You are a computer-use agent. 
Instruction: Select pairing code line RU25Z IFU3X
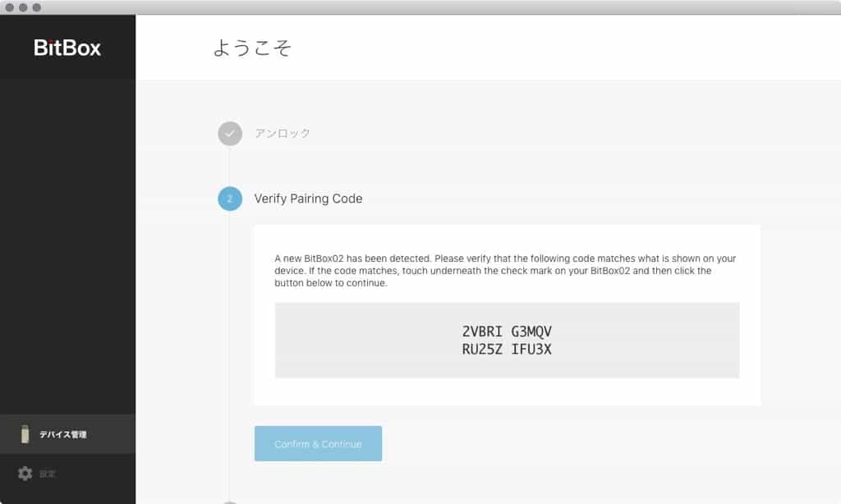pos(507,349)
